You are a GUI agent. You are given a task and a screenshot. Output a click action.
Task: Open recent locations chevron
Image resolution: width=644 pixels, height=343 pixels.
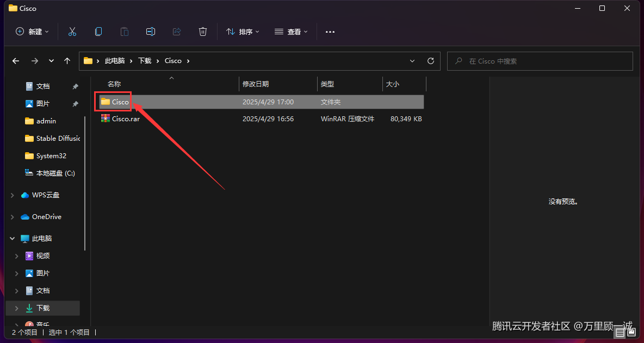click(51, 61)
